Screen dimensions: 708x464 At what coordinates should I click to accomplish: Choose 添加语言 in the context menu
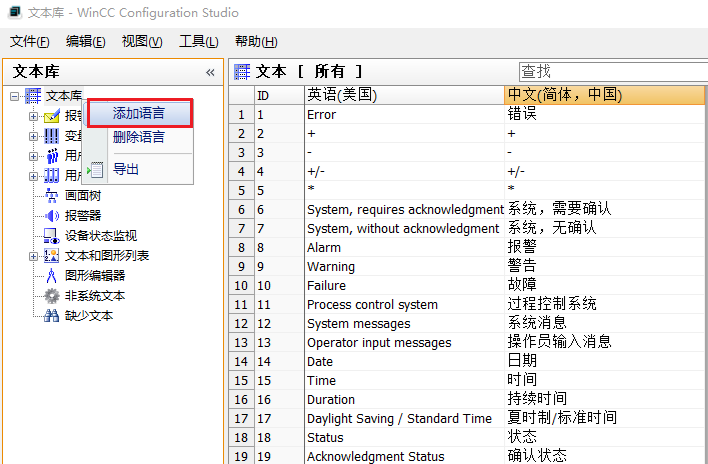pyautogui.click(x=139, y=113)
